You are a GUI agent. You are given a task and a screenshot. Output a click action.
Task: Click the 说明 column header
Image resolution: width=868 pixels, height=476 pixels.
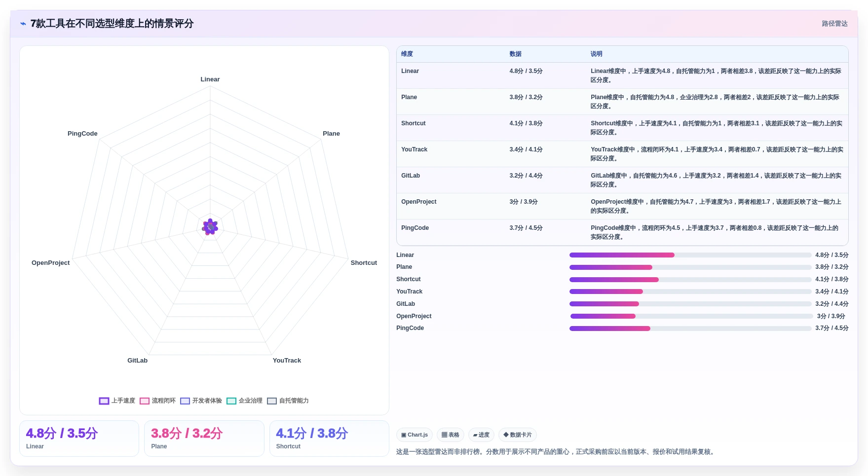(x=597, y=54)
